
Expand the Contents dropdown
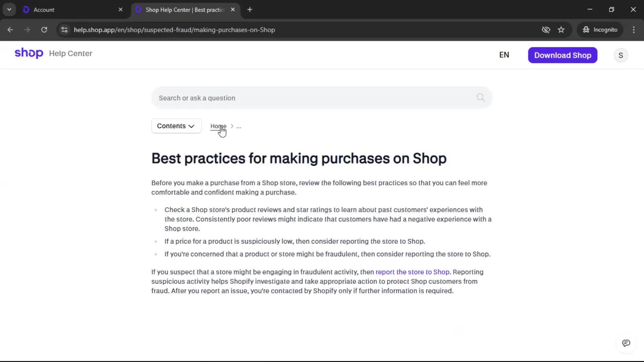[176, 126]
